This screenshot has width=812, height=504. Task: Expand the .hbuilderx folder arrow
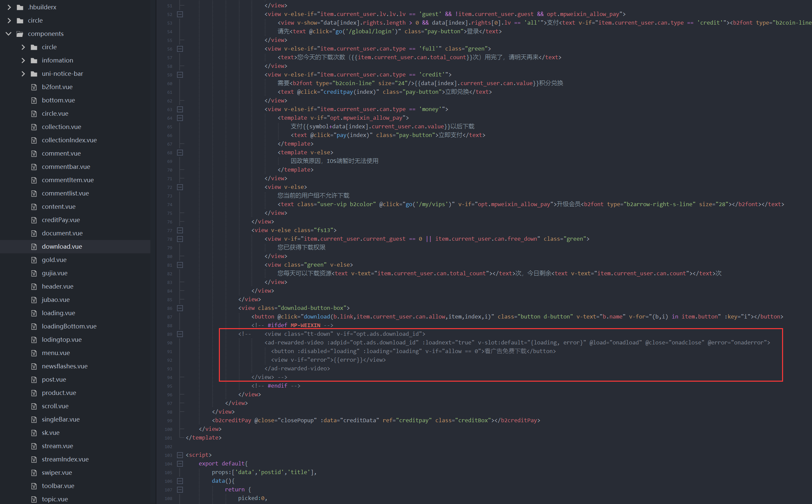[x=9, y=7]
